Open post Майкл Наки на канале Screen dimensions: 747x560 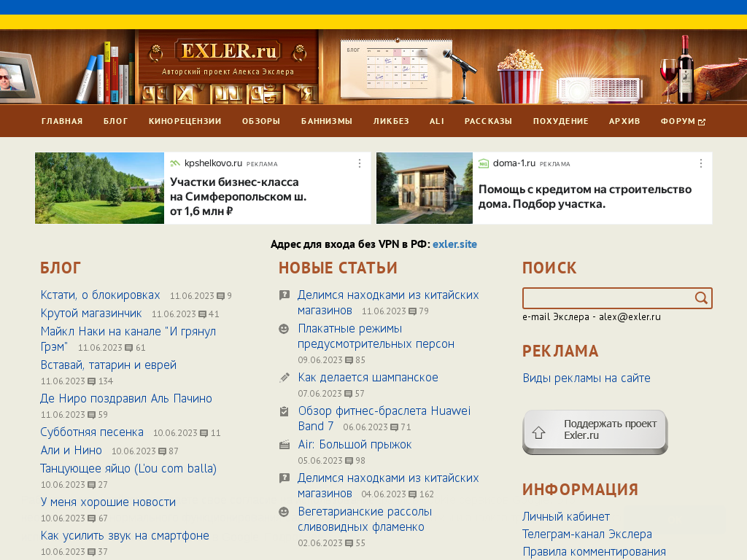point(128,339)
